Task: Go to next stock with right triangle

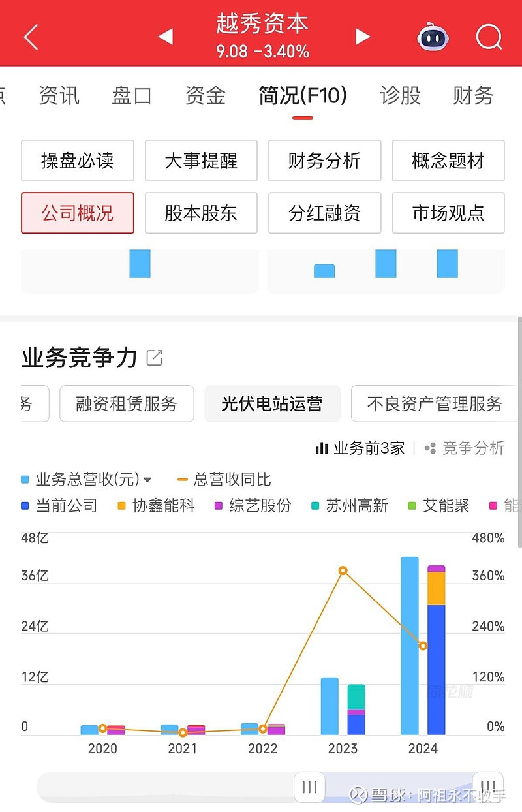Action: click(x=363, y=37)
